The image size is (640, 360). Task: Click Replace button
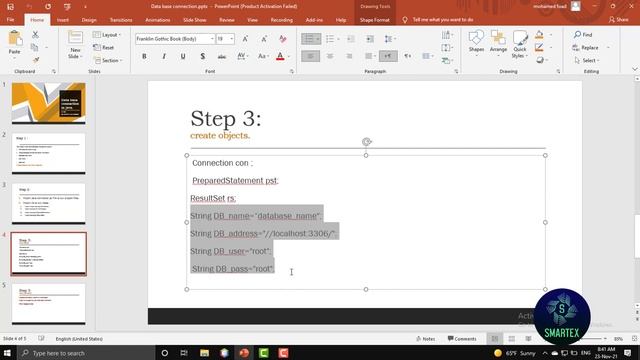click(x=586, y=47)
